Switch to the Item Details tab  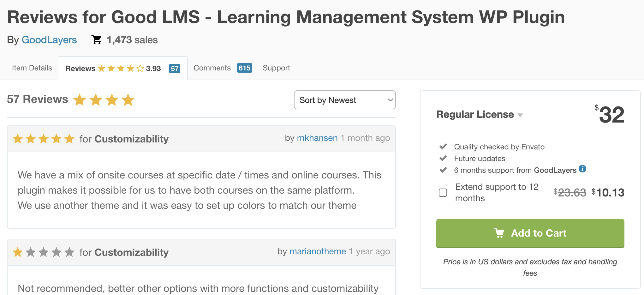[32, 68]
